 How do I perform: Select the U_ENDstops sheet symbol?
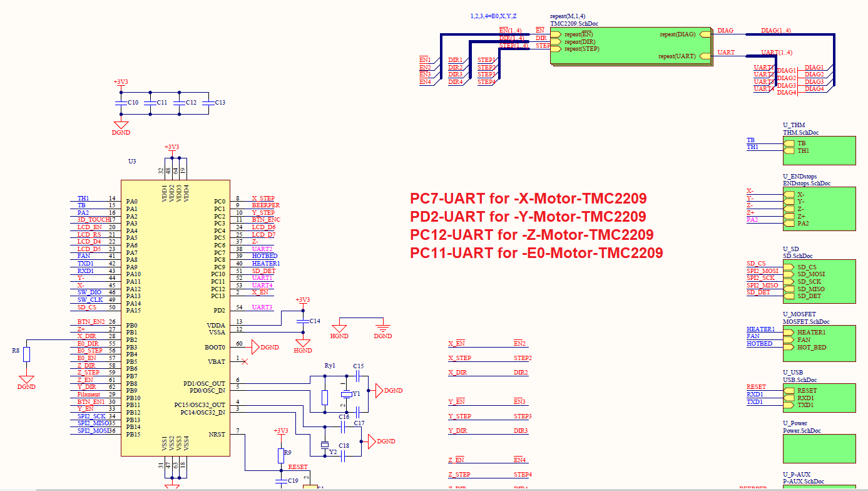coord(819,209)
